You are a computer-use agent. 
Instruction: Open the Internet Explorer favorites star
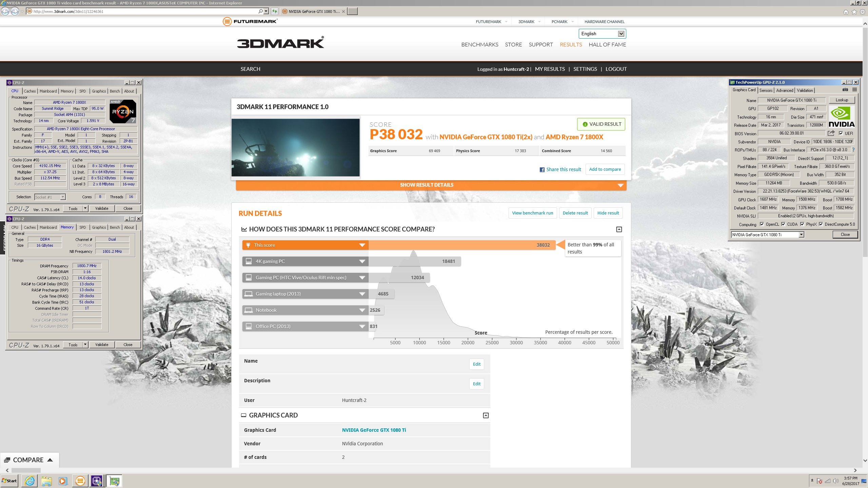[854, 12]
